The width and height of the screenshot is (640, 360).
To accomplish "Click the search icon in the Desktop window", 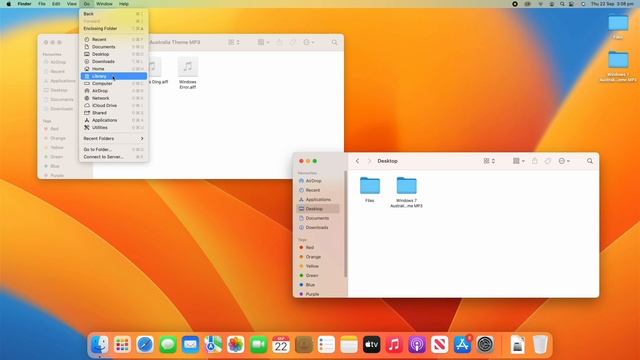I will pos(590,161).
